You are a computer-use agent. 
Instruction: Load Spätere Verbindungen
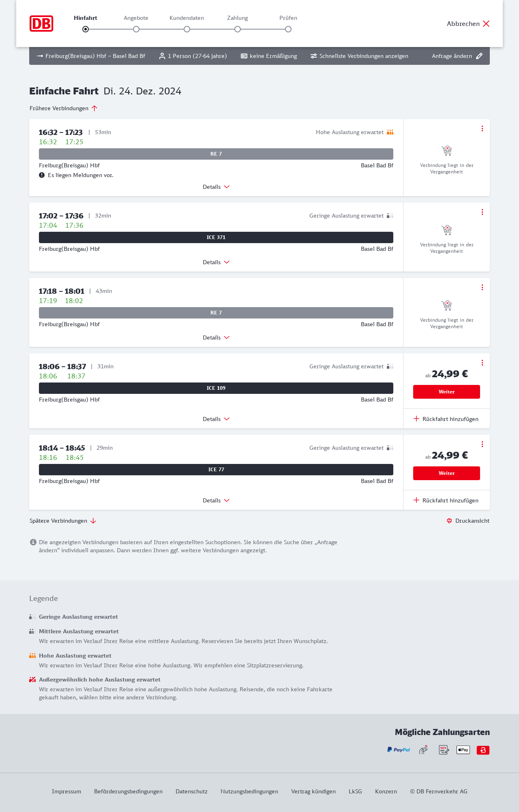63,521
